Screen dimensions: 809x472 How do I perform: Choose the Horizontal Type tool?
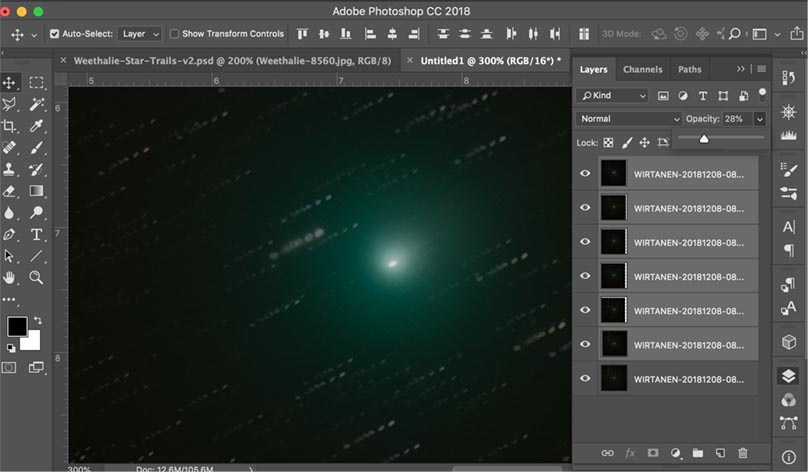36,234
